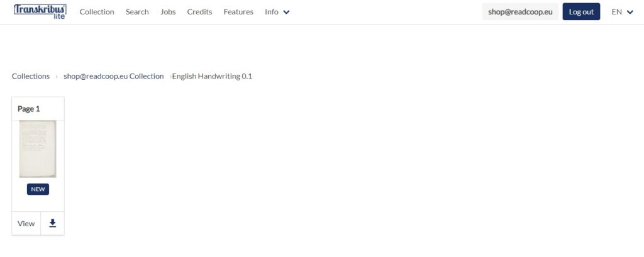
Task: Click the English Handwriting 0.1 breadcrumb
Action: [x=212, y=77]
